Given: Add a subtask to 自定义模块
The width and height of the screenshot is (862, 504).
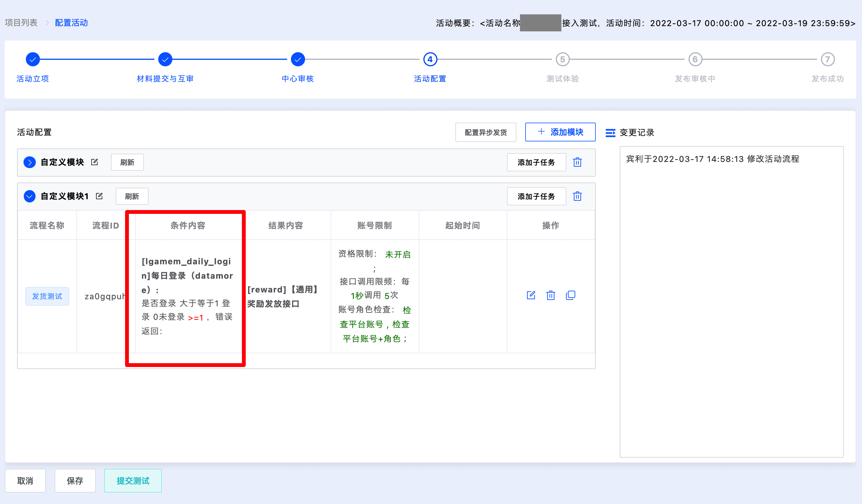Looking at the screenshot, I should coord(536,162).
